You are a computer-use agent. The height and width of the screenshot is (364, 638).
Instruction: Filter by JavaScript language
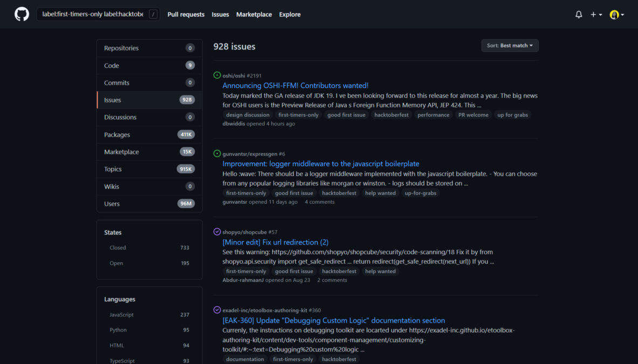coord(149,315)
